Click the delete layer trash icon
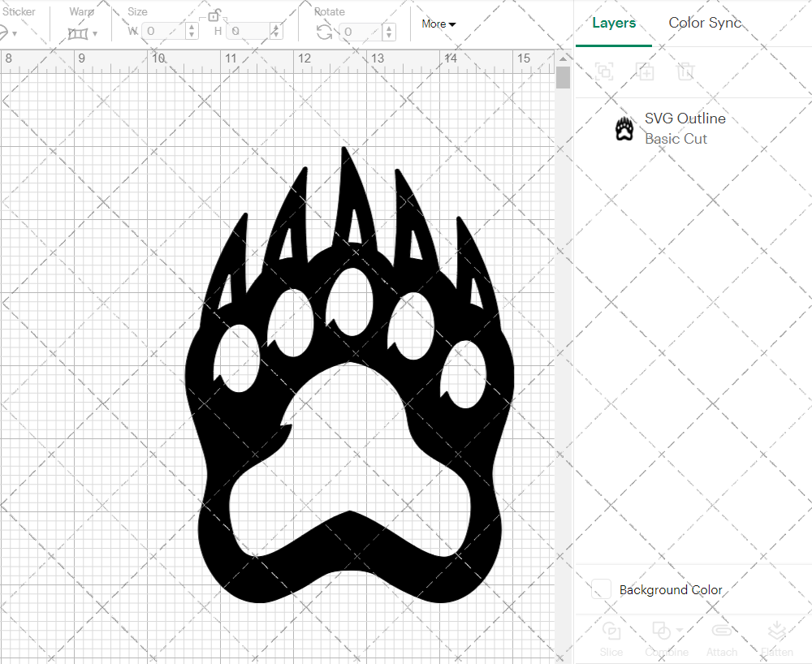812x664 pixels. click(x=686, y=71)
